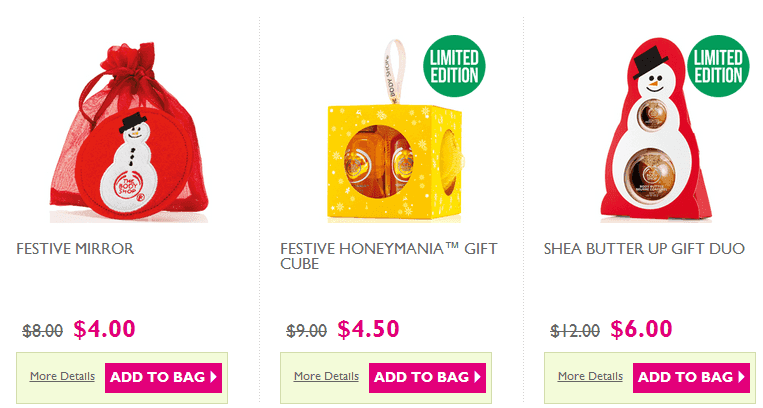Viewport: 763px width, 408px height.
Task: Open SHEA BUTTER UP GIFT DUO title
Action: click(644, 249)
